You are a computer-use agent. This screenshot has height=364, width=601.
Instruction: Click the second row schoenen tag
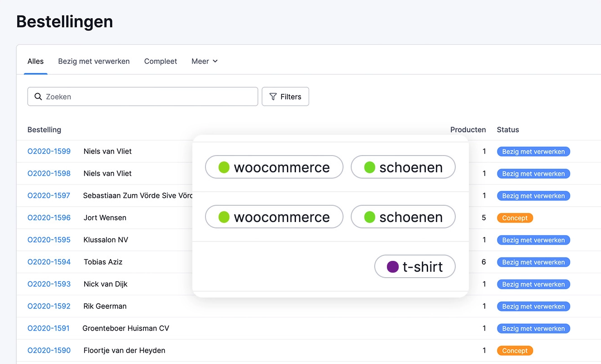click(403, 217)
